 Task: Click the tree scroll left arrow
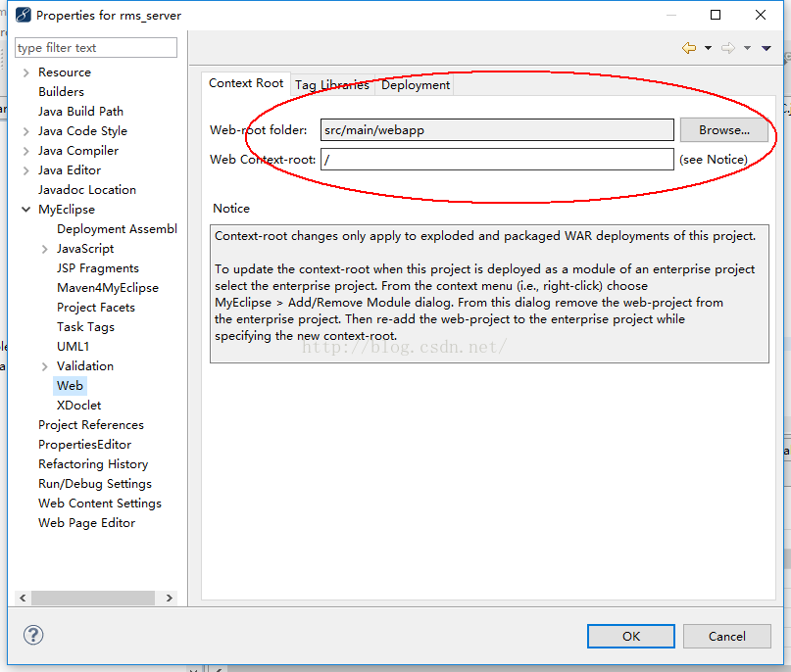[x=23, y=598]
